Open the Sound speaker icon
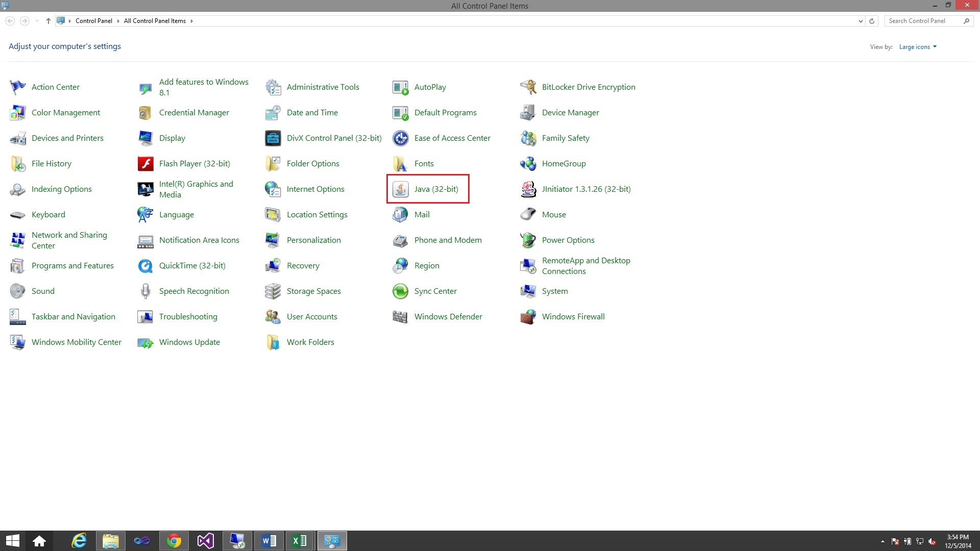This screenshot has width=980, height=551. pos(17,291)
